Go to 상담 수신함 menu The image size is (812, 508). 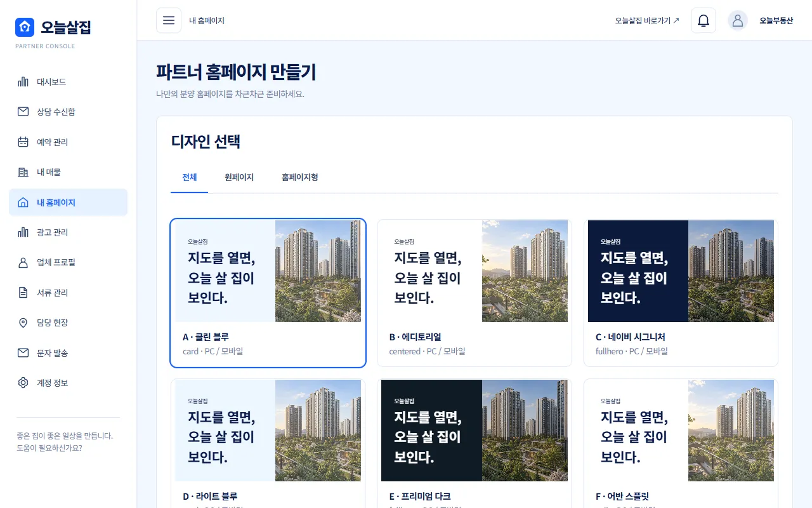click(x=68, y=112)
